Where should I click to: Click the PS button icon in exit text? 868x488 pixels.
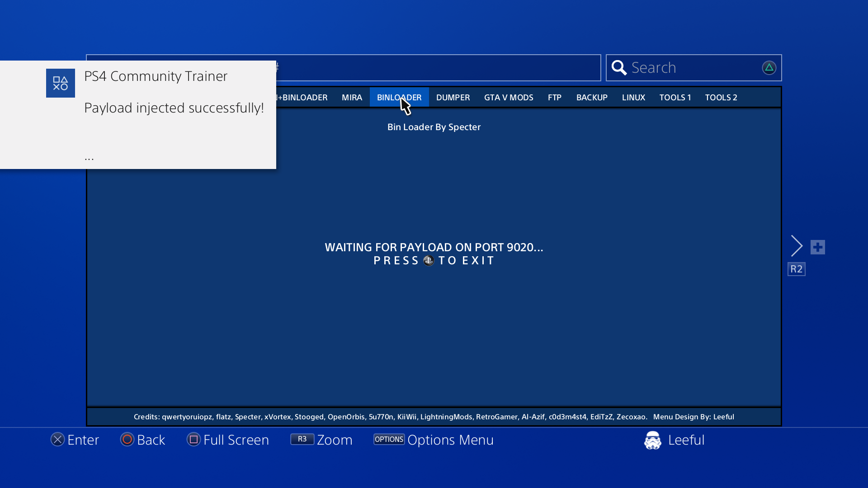coord(429,261)
